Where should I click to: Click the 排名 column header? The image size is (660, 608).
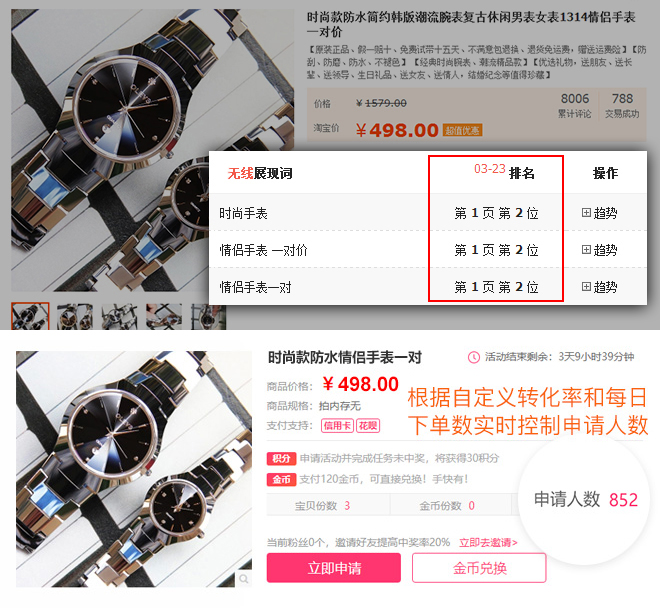522,173
